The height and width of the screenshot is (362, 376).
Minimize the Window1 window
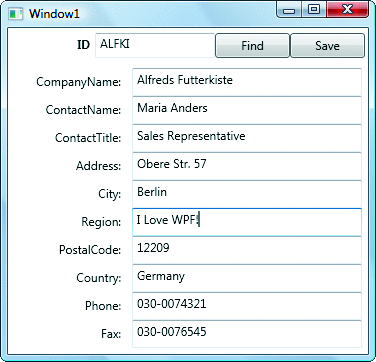pyautogui.click(x=289, y=10)
